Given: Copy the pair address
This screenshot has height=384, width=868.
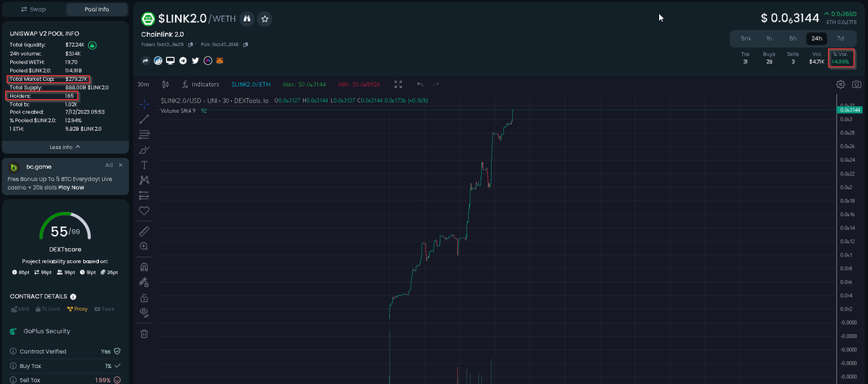Looking at the screenshot, I should 246,45.
